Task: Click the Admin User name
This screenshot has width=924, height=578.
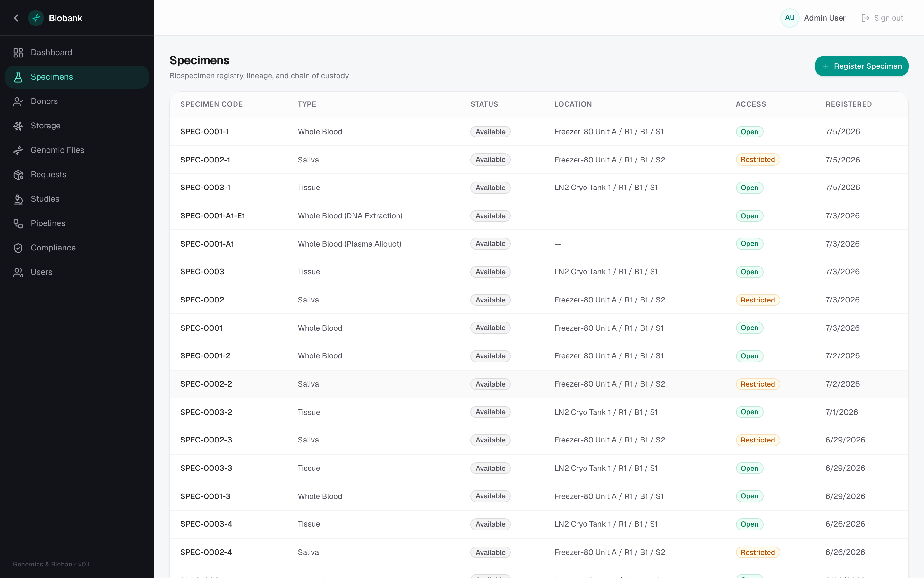Action: 825,18
